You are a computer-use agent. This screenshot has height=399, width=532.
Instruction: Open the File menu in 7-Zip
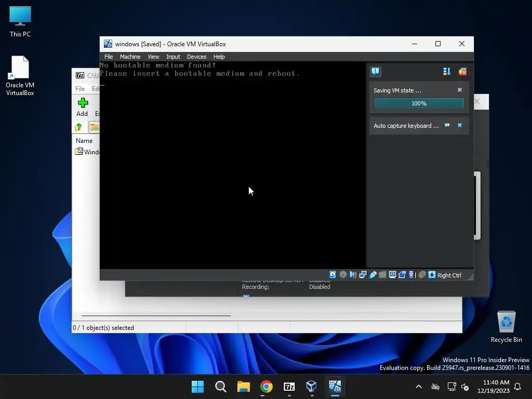pos(80,88)
